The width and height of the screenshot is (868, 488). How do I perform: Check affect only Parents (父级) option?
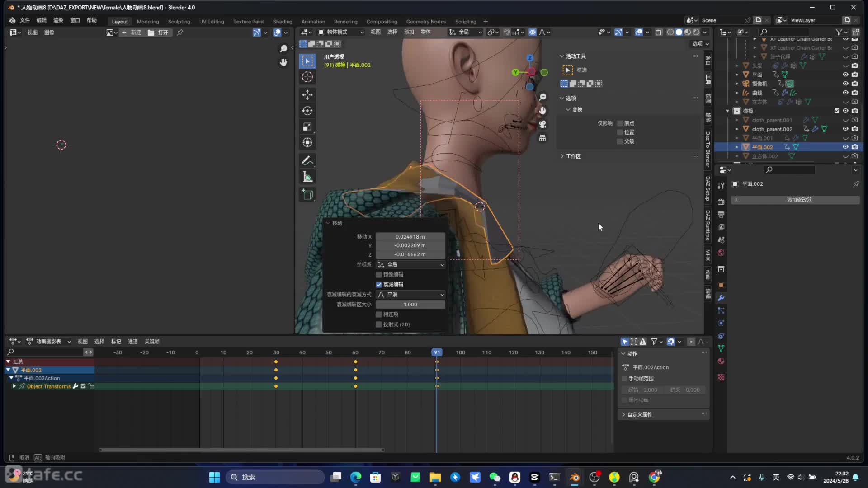620,141
